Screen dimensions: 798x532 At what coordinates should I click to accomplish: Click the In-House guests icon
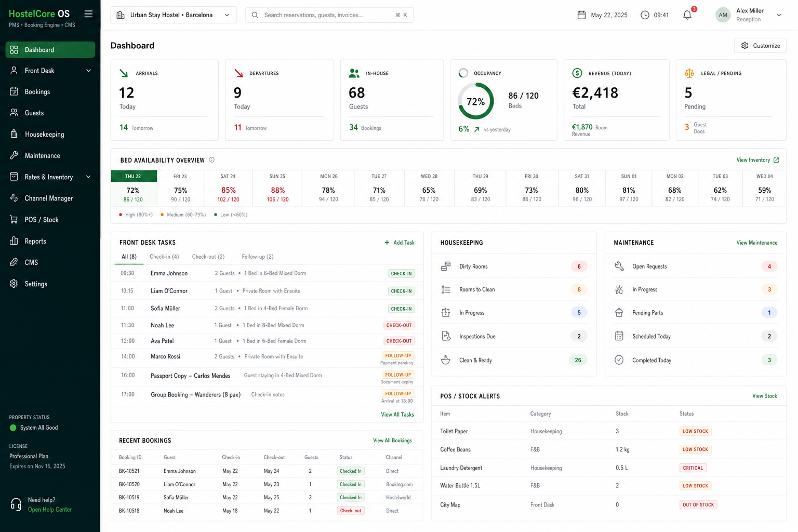pos(354,73)
